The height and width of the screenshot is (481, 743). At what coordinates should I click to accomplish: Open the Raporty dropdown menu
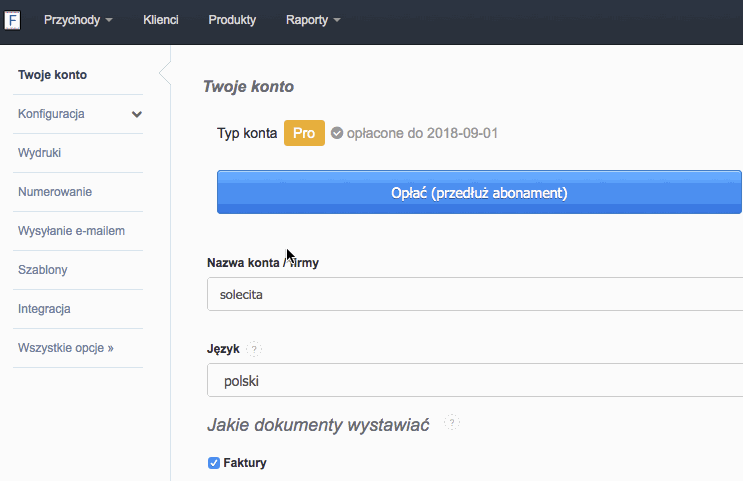click(312, 20)
